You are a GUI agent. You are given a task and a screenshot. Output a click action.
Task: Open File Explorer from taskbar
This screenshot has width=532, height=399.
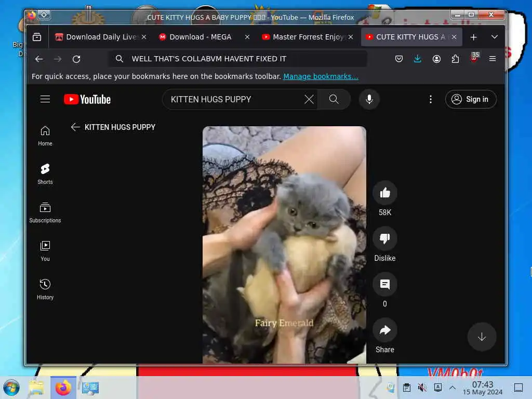(36, 388)
